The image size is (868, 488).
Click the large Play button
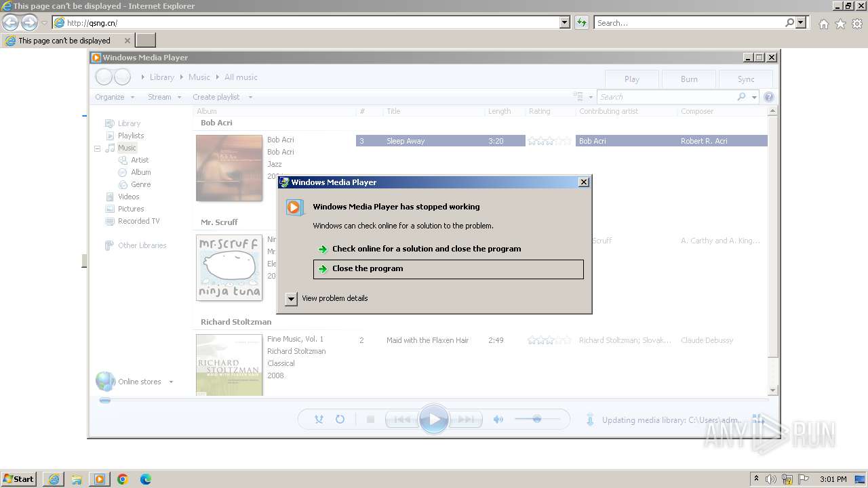click(x=434, y=420)
